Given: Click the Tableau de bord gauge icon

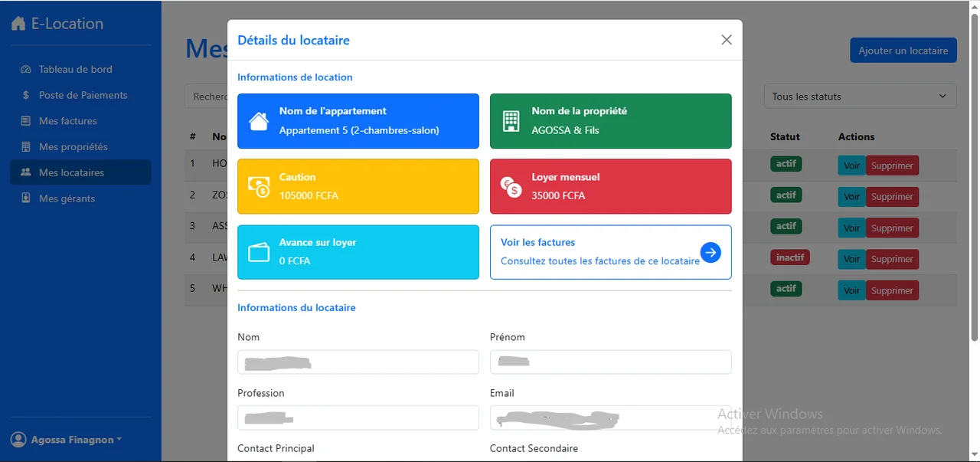Looking at the screenshot, I should [x=25, y=69].
